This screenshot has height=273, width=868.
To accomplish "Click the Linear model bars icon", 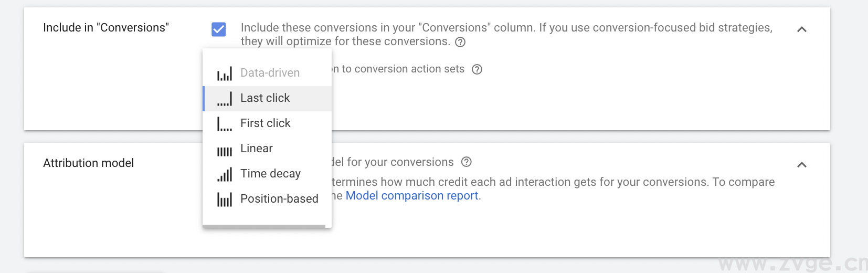I will [x=225, y=151].
